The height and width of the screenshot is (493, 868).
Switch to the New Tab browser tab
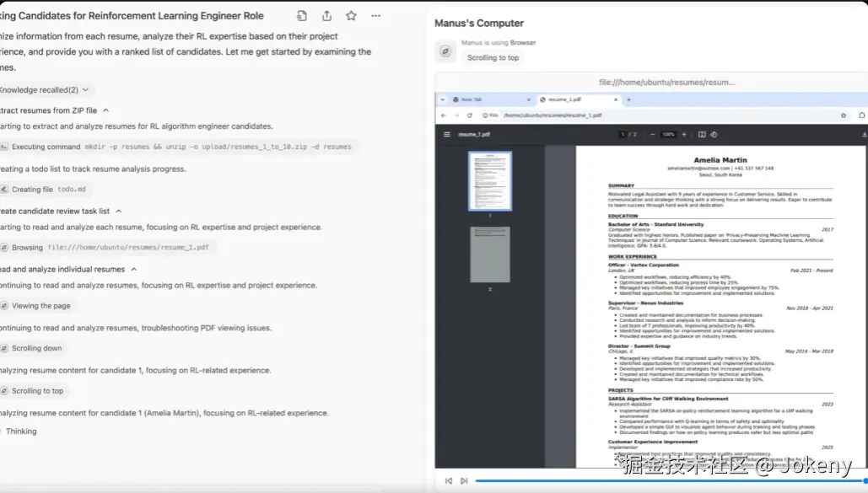click(x=490, y=99)
